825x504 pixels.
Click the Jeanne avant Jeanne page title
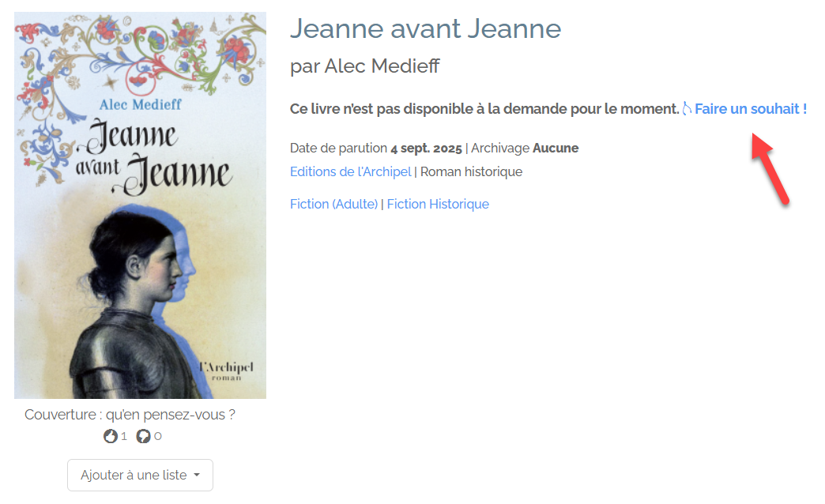coord(426,28)
